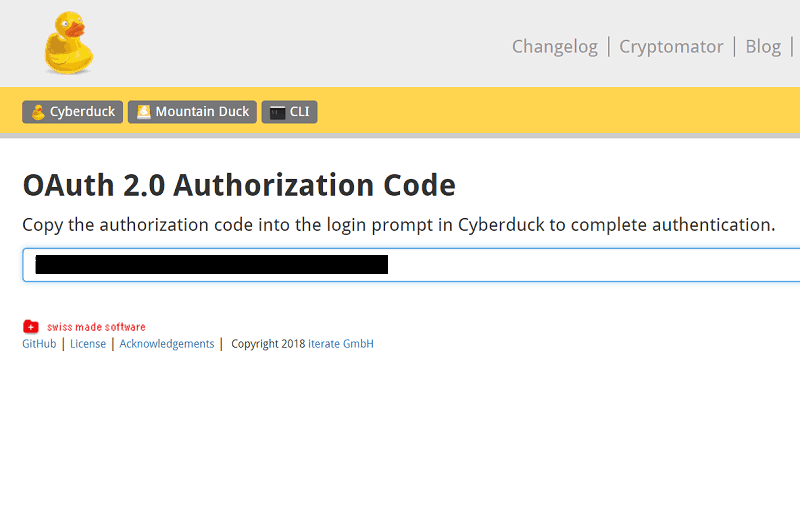
Task: Open the CLI tab
Action: 289,112
